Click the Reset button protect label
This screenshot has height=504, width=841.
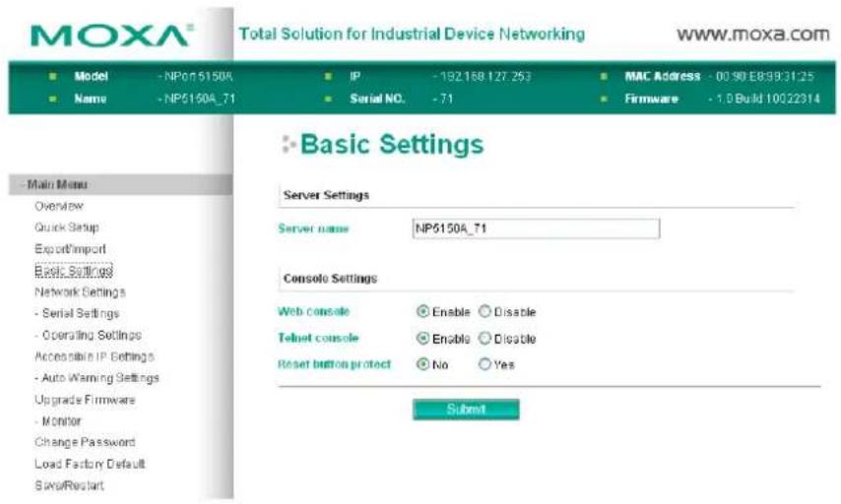[335, 364]
